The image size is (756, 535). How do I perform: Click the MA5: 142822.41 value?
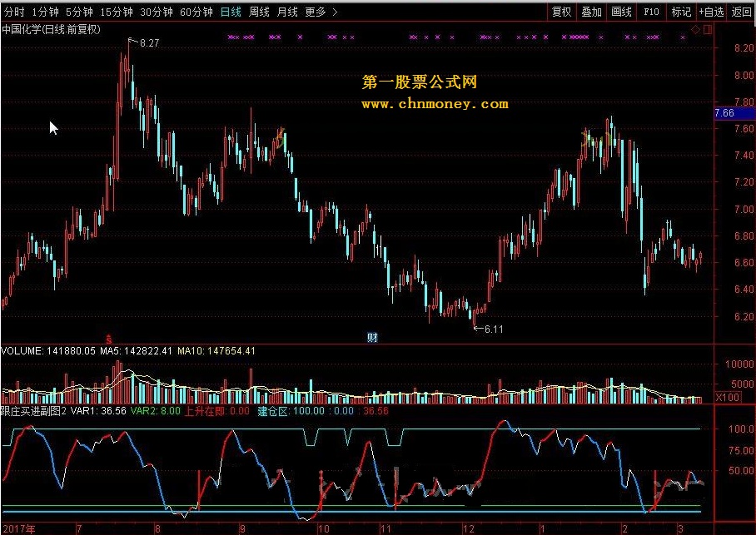136,351
